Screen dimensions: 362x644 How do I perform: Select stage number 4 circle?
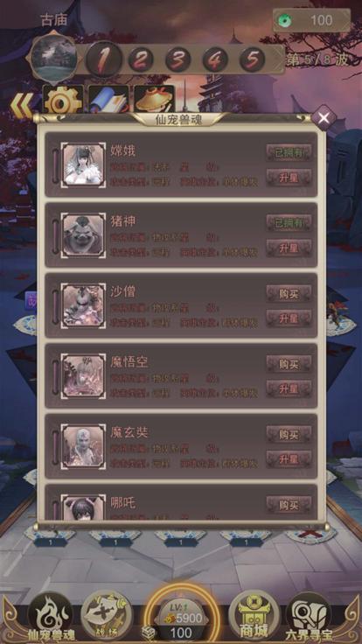[215, 60]
